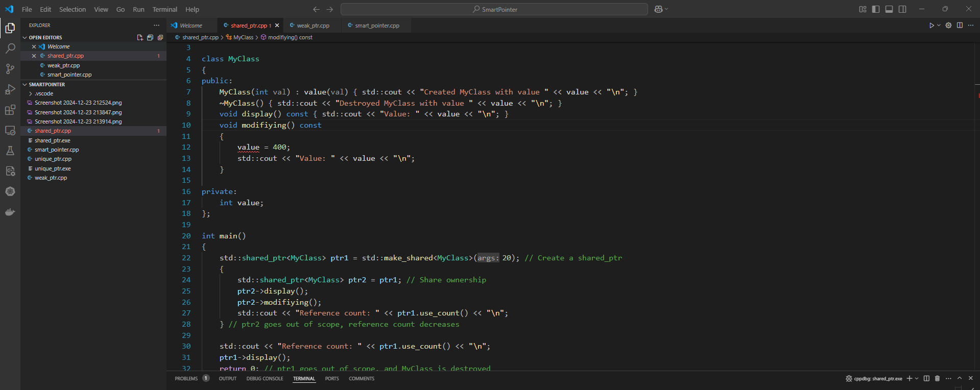The height and width of the screenshot is (390, 980).
Task: Click the SmartPointer command center search box
Action: pos(494,9)
